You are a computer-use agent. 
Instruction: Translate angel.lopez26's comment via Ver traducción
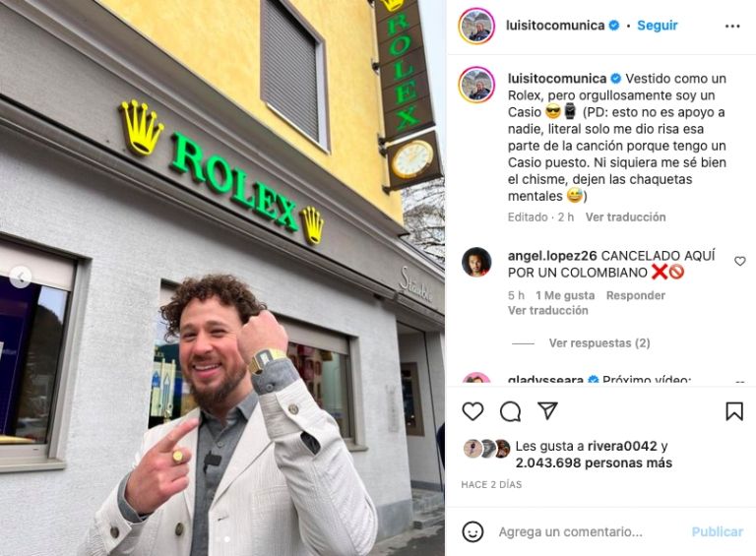[x=547, y=310]
